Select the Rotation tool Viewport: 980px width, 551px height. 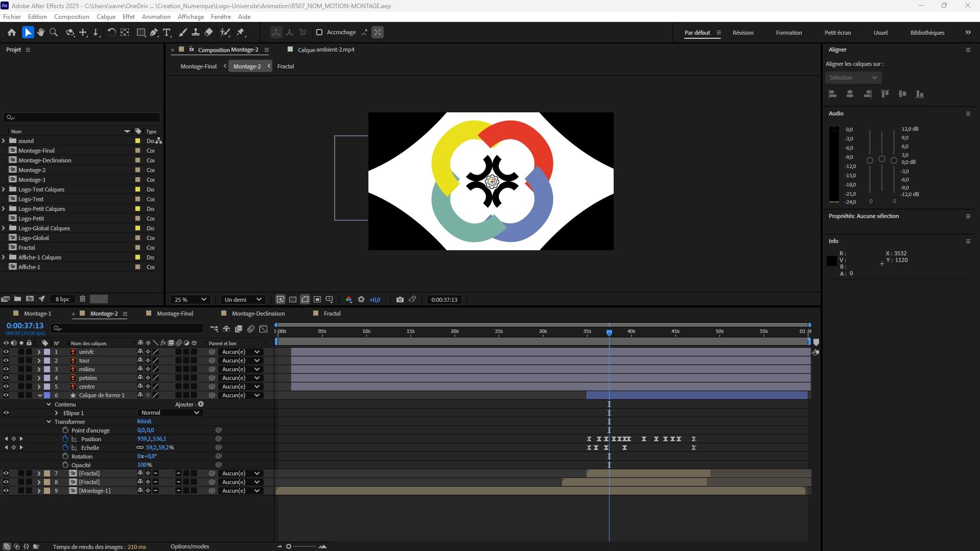[x=111, y=32]
